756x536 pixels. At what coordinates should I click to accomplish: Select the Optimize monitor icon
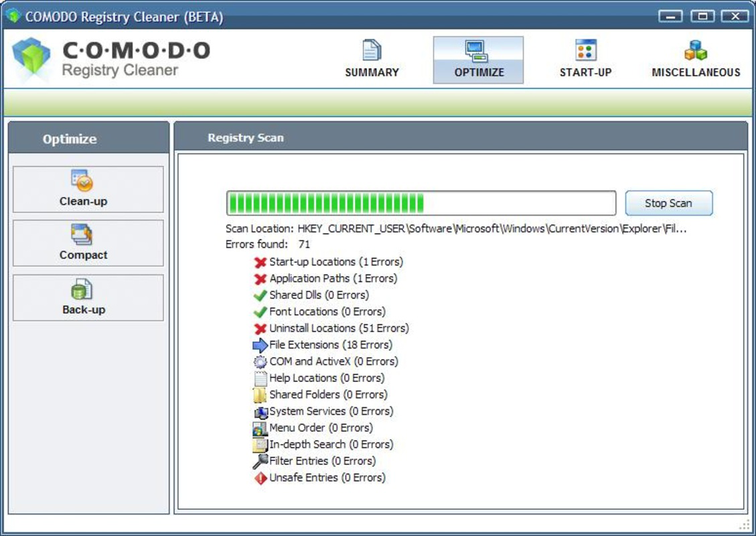(x=477, y=51)
